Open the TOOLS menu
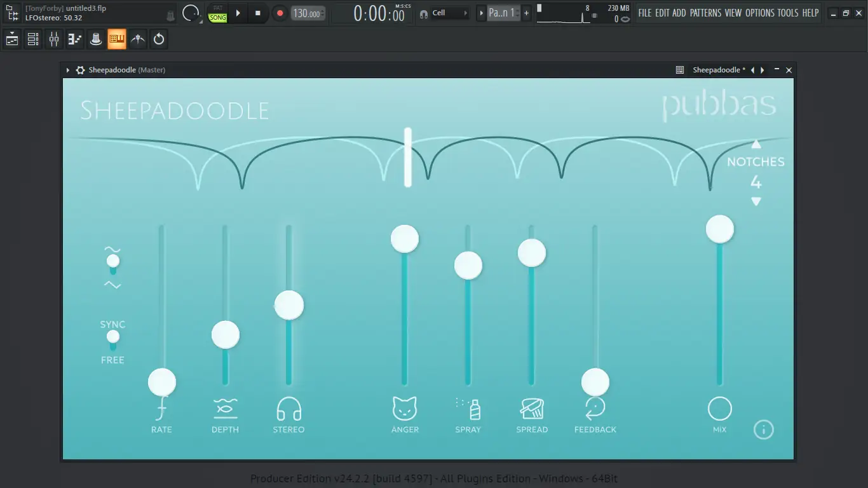 point(788,13)
